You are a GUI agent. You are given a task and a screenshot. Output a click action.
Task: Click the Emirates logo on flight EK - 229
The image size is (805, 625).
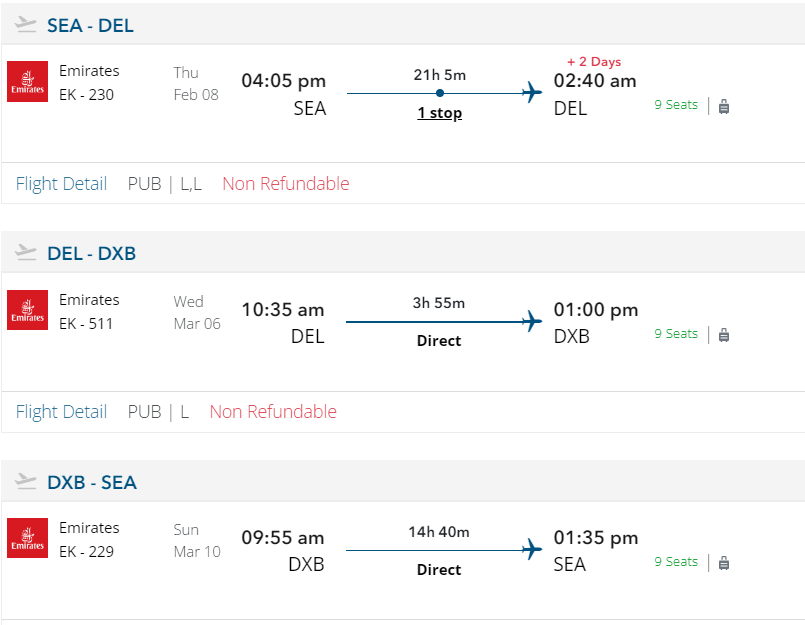click(27, 538)
